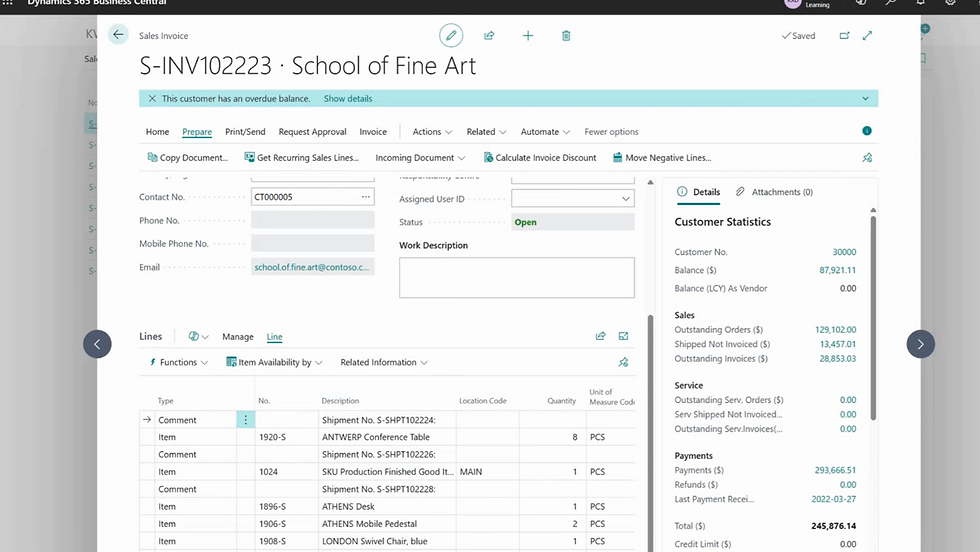980x552 pixels.
Task: Select MAIN location code cell
Action: (x=488, y=472)
